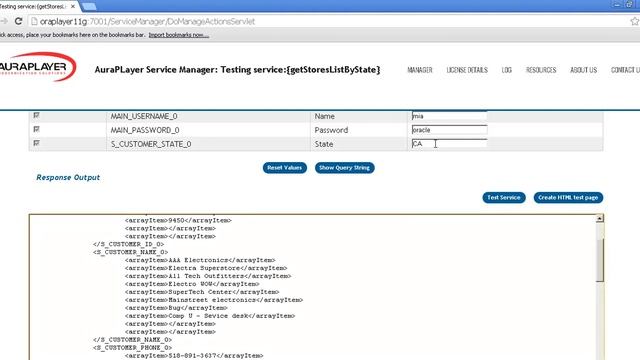
Task: Click the Test Service button
Action: 504,198
